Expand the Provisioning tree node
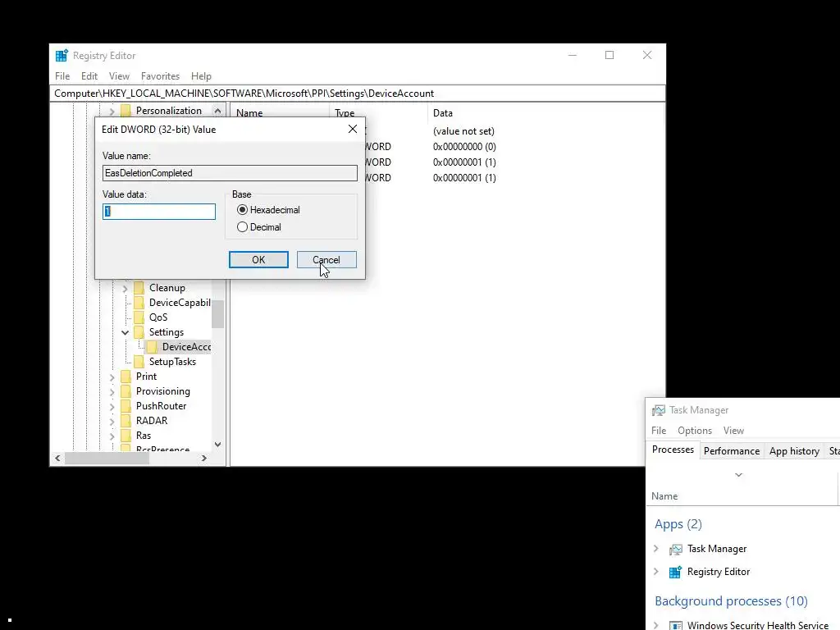Screen dimensions: 840x630 point(112,392)
